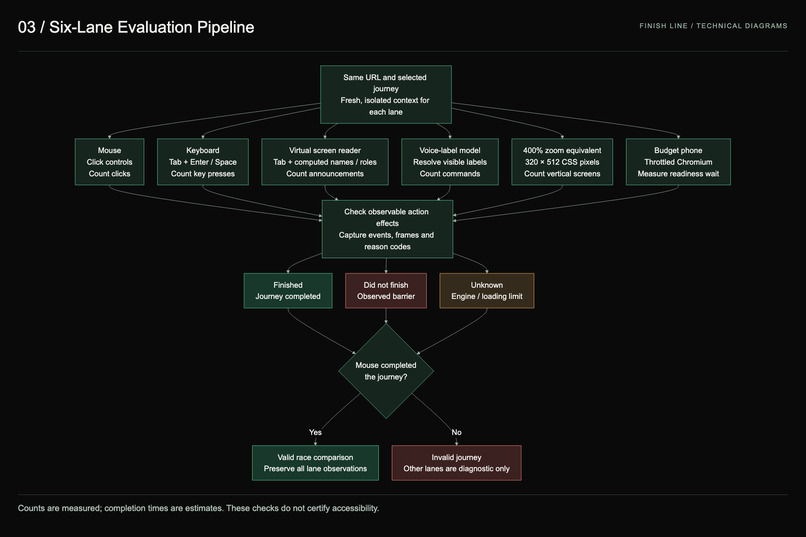Click the Same URL and selected journey node
806x537 pixels.
click(386, 95)
